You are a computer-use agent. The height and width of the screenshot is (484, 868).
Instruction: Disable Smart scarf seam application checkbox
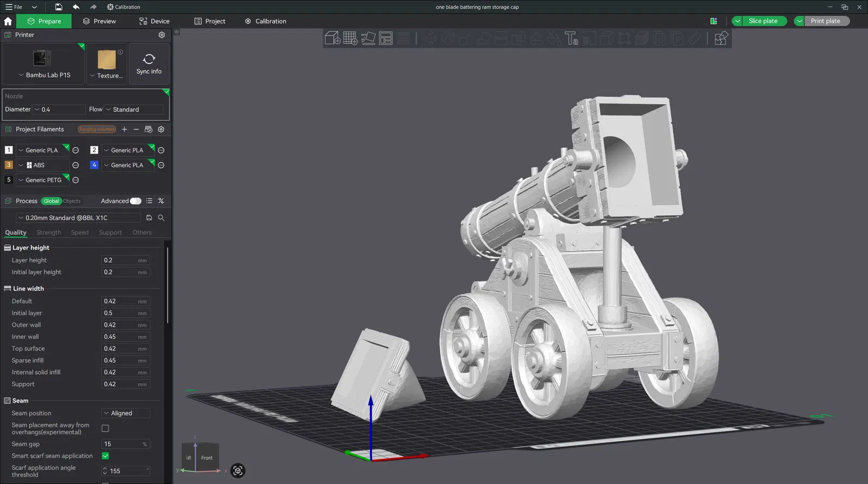pos(105,456)
